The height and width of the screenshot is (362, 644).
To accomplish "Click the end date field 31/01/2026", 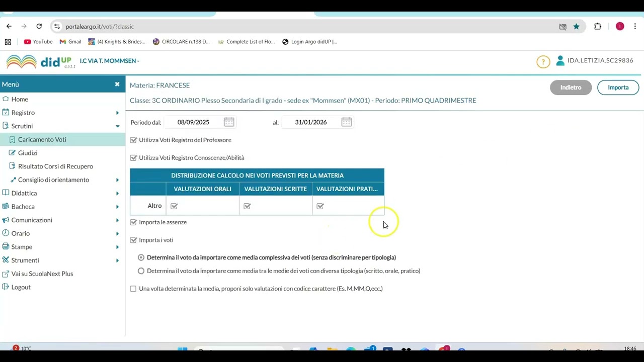I will point(311,122).
